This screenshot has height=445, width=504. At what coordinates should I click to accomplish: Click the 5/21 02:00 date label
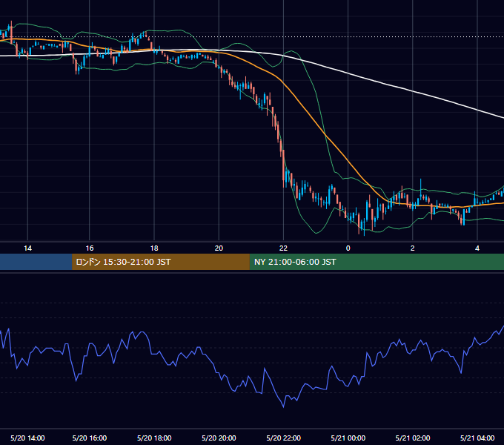click(413, 438)
